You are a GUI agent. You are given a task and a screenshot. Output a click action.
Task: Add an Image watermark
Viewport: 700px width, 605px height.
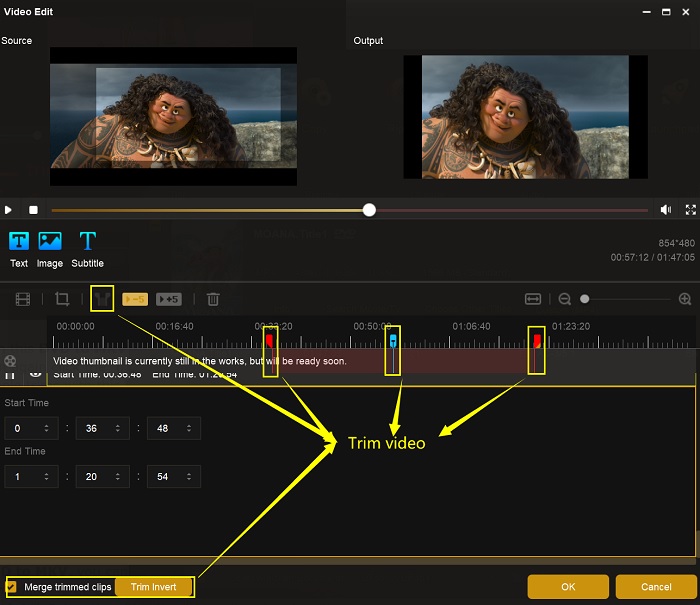click(50, 249)
